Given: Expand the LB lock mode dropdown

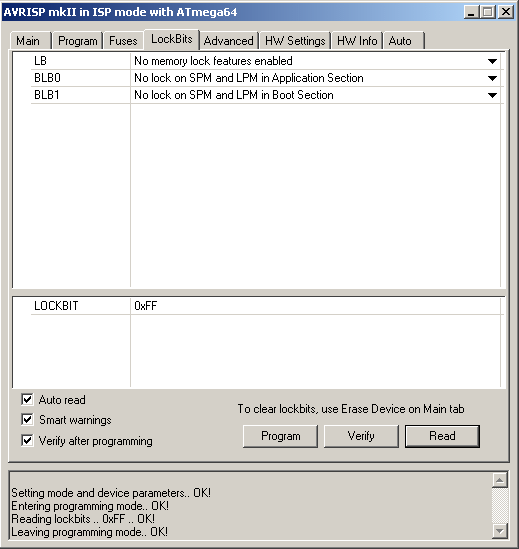Looking at the screenshot, I should (492, 61).
